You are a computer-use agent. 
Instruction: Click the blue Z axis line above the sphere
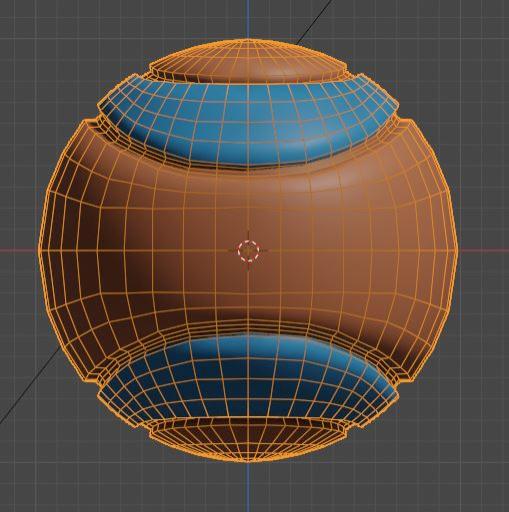coord(248,18)
